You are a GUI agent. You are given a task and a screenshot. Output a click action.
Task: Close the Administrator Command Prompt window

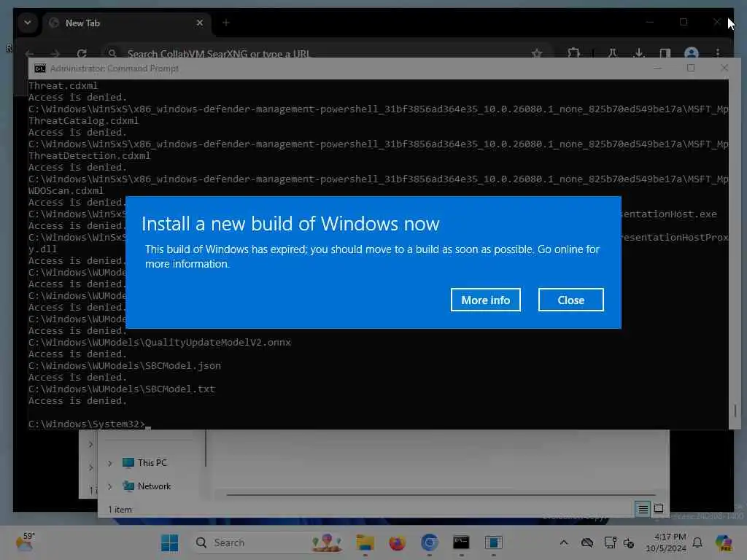click(x=724, y=68)
